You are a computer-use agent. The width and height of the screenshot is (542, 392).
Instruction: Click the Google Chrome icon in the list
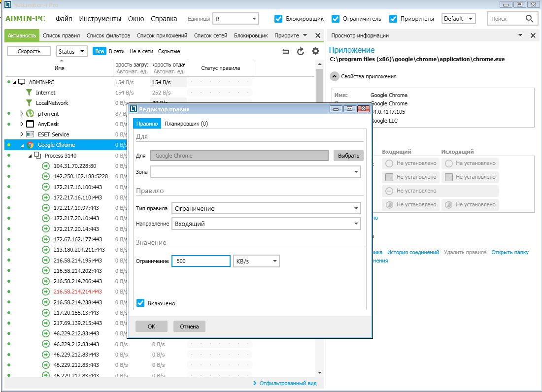tap(31, 145)
